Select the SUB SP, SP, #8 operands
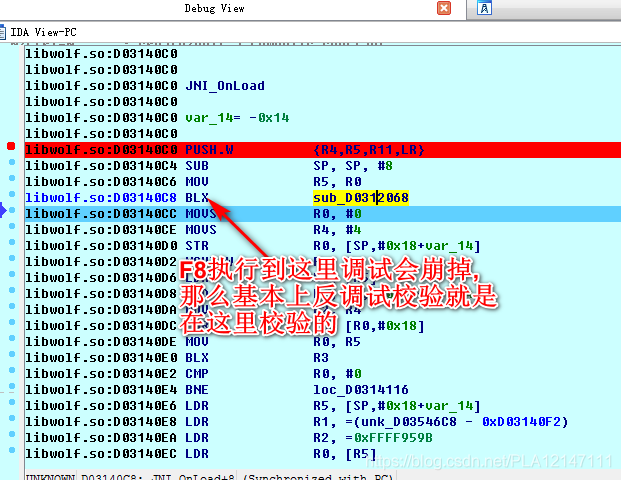This screenshot has width=621, height=480. pos(353,166)
